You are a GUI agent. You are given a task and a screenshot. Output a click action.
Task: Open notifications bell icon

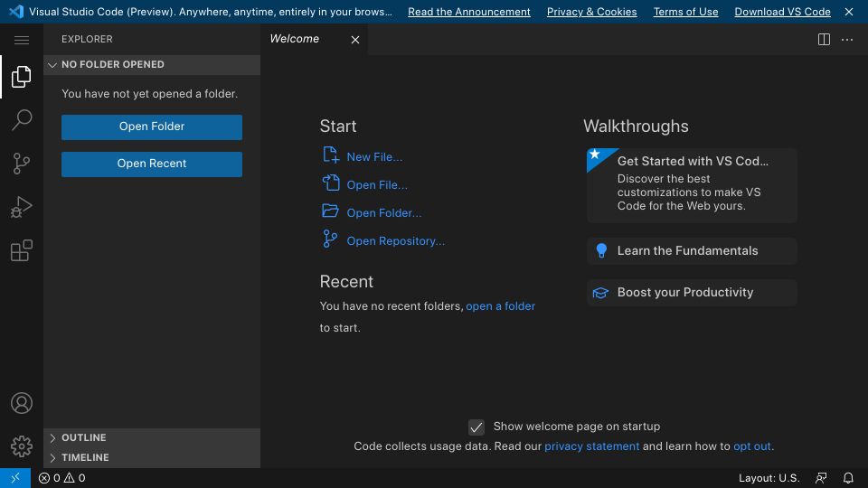click(848, 478)
